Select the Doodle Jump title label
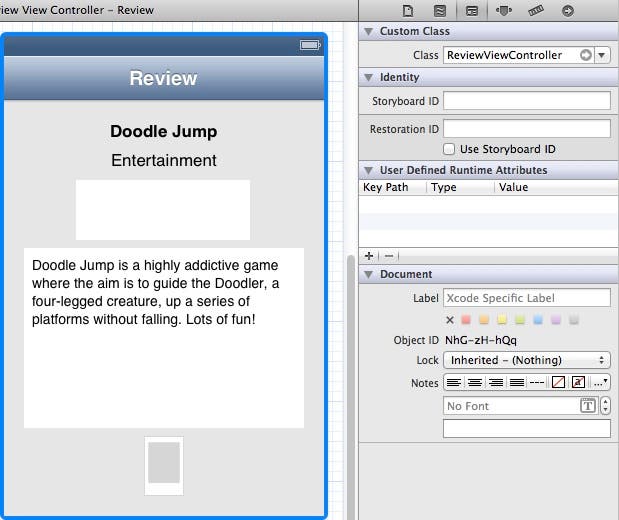Image resolution: width=619 pixels, height=520 pixels. [x=163, y=131]
